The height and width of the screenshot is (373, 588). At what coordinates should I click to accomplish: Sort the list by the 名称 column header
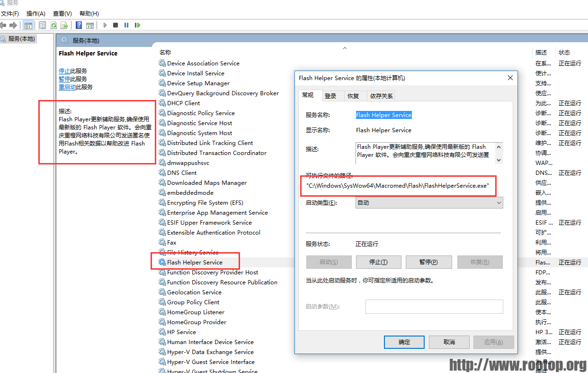[165, 53]
